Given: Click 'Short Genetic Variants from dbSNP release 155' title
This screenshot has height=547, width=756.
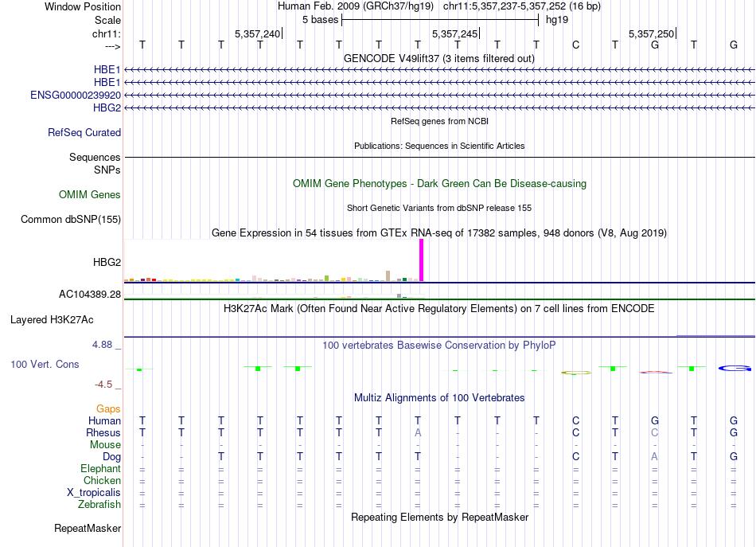Looking at the screenshot, I should (439, 208).
